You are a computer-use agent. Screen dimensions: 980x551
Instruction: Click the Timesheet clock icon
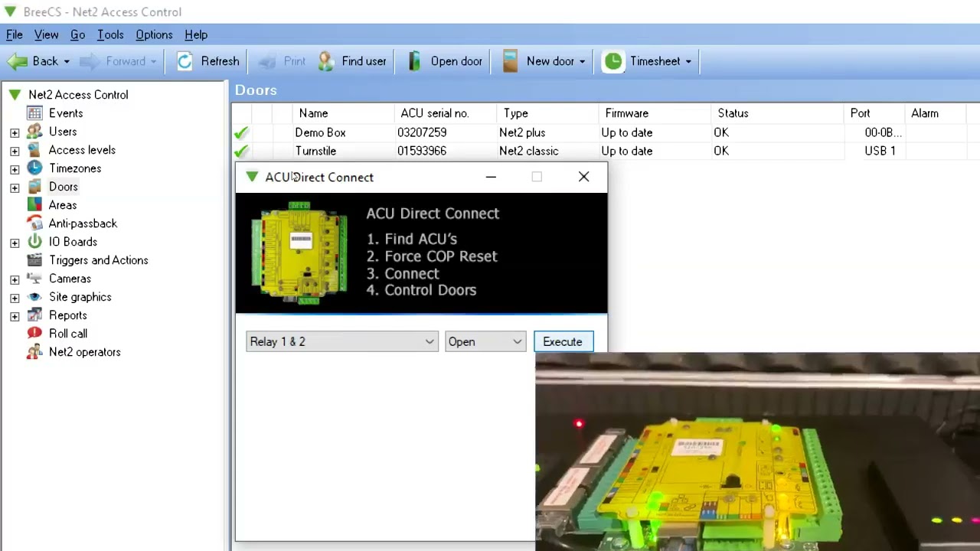pyautogui.click(x=613, y=61)
